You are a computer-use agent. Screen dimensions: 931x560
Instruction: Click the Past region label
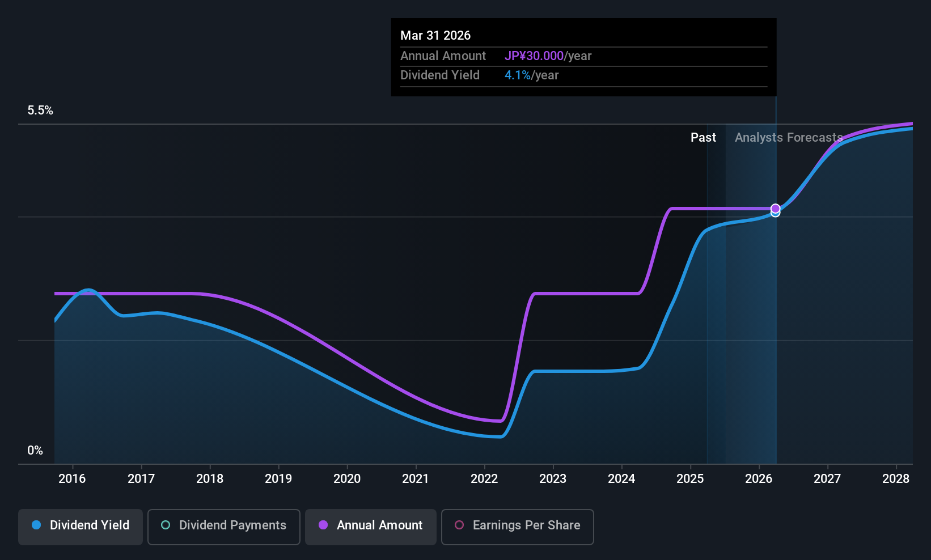pyautogui.click(x=703, y=138)
